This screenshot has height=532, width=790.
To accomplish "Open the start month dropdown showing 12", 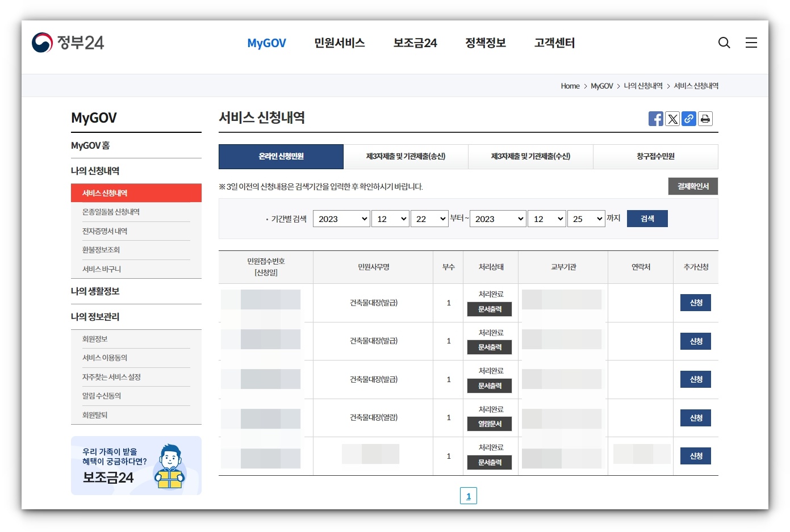I will pyautogui.click(x=390, y=219).
